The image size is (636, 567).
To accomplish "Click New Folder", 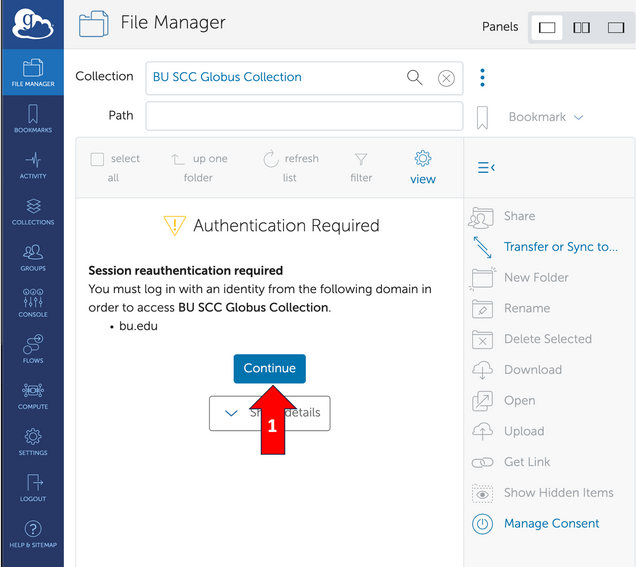I will (x=519, y=278).
